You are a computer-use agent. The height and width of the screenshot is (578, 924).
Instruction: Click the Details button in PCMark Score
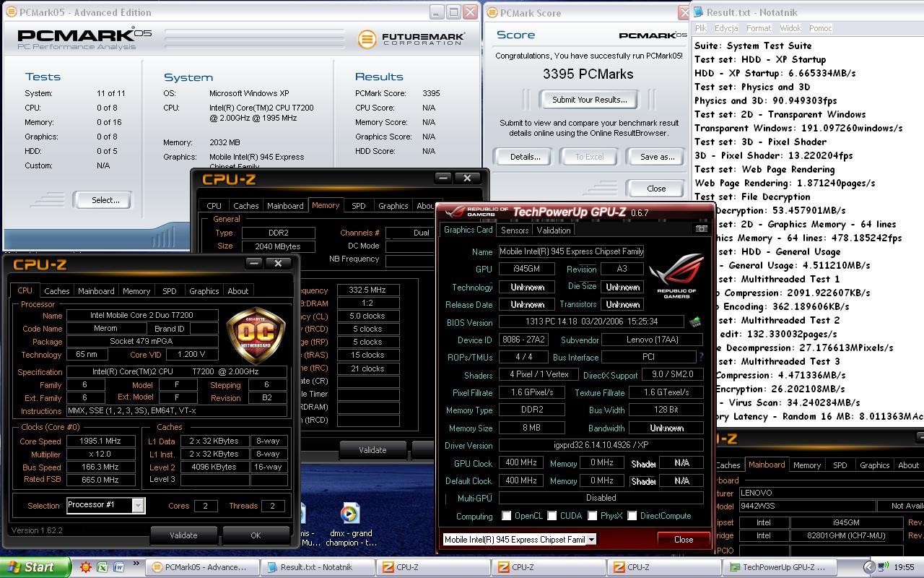tap(525, 157)
